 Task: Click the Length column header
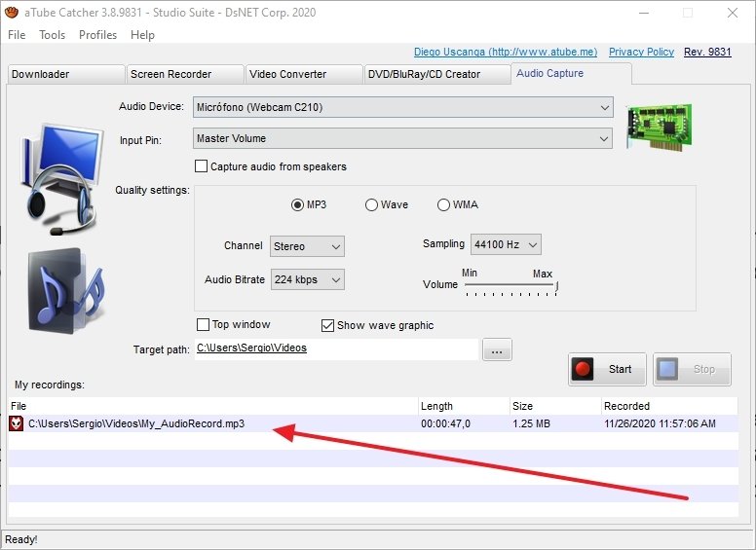tap(464, 406)
